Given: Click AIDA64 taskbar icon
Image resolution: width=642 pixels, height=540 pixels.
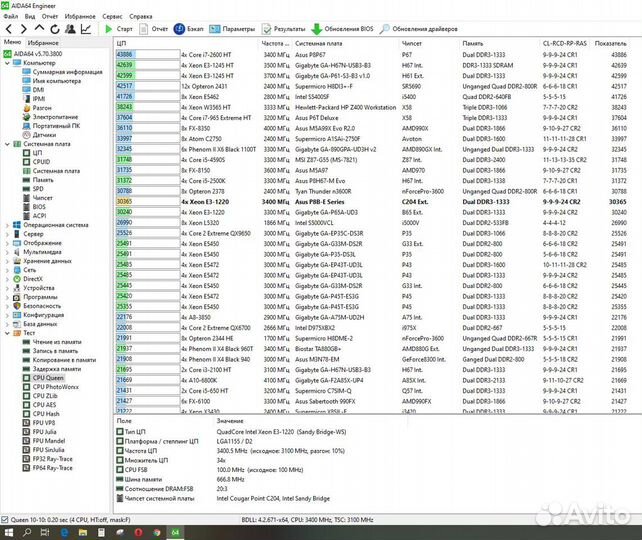Looking at the screenshot, I should [x=175, y=533].
